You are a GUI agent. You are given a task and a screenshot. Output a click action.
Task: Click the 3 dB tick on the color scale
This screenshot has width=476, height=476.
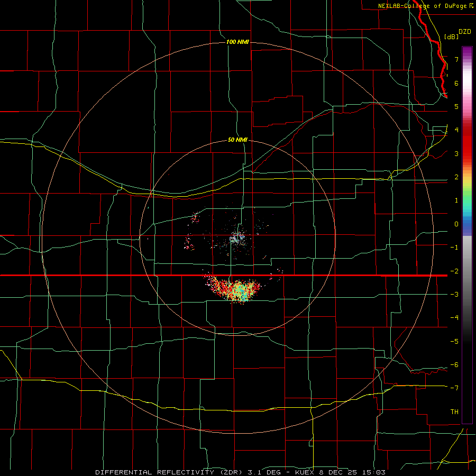click(x=456, y=153)
